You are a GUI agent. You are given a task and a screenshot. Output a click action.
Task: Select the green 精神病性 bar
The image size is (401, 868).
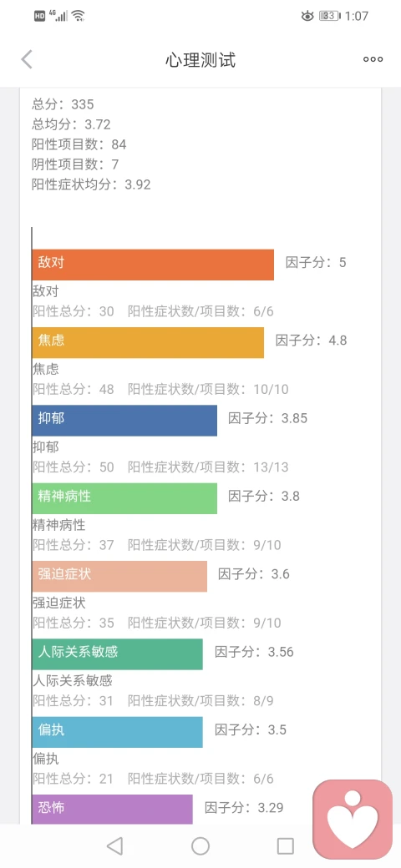pyautogui.click(x=124, y=498)
